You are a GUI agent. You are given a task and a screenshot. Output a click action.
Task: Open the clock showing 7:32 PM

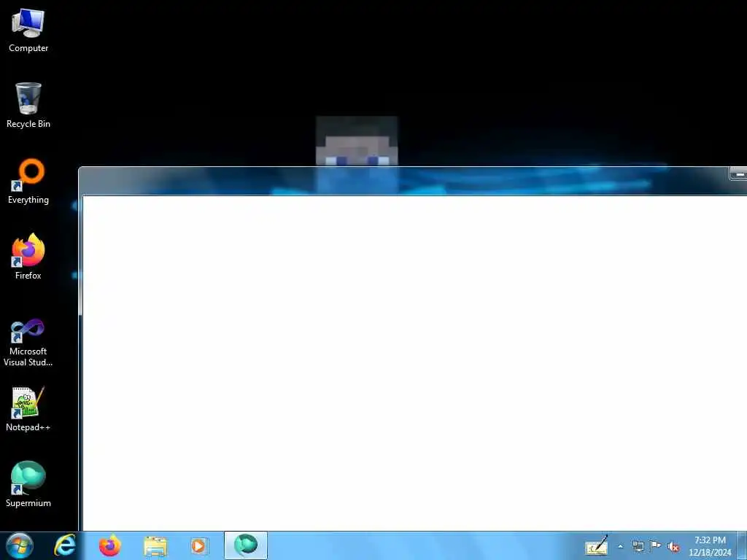[x=710, y=546]
